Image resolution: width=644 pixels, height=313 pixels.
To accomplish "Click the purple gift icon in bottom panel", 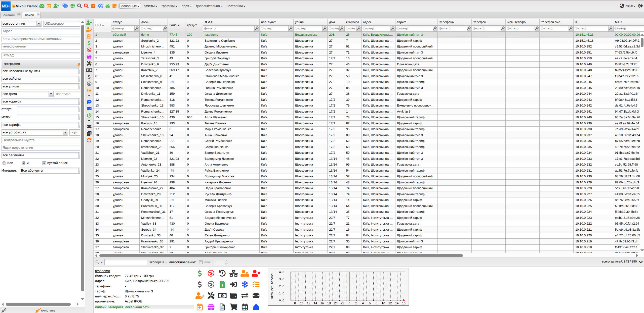I will [211, 307].
